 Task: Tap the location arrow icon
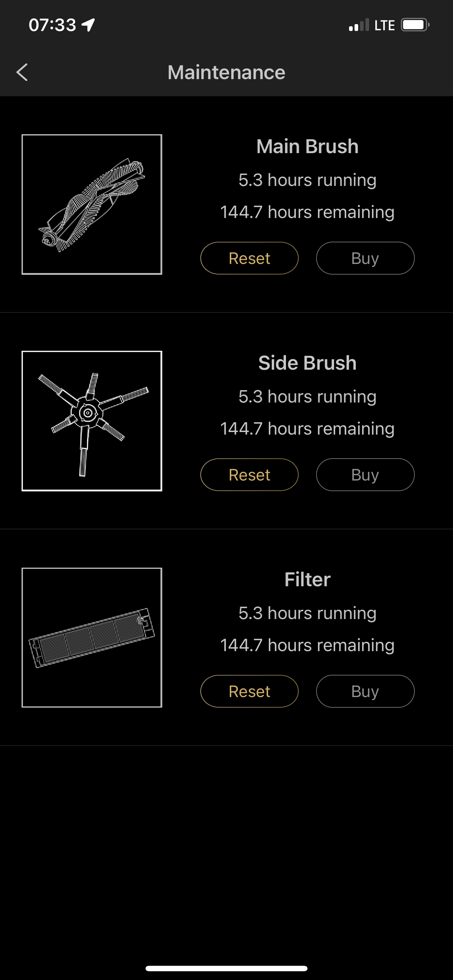point(88,25)
